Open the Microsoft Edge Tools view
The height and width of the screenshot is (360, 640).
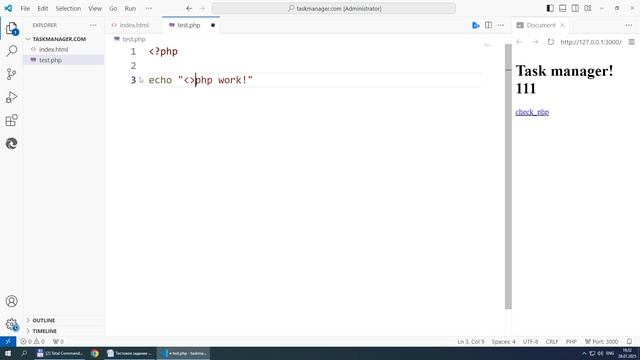tap(11, 143)
